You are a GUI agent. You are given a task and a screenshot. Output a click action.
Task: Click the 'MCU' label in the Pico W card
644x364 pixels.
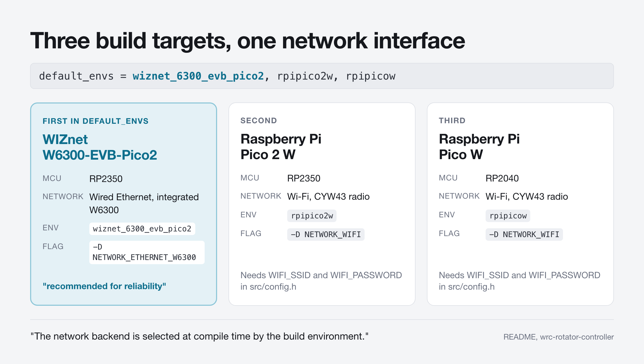click(x=448, y=178)
